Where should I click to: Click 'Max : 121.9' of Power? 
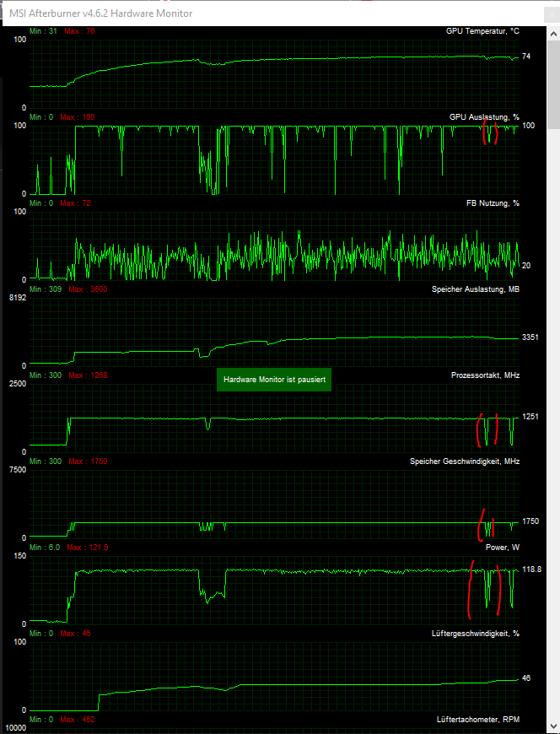(88, 548)
